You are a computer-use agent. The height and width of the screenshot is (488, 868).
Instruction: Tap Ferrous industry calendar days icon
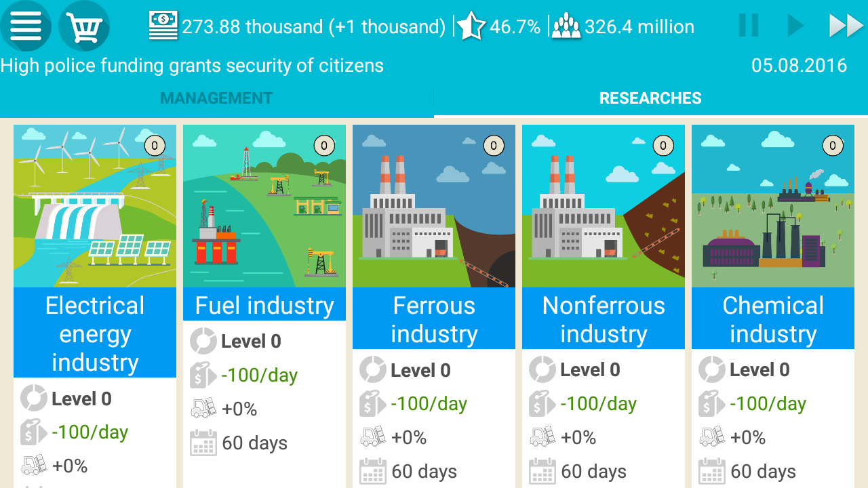point(372,472)
